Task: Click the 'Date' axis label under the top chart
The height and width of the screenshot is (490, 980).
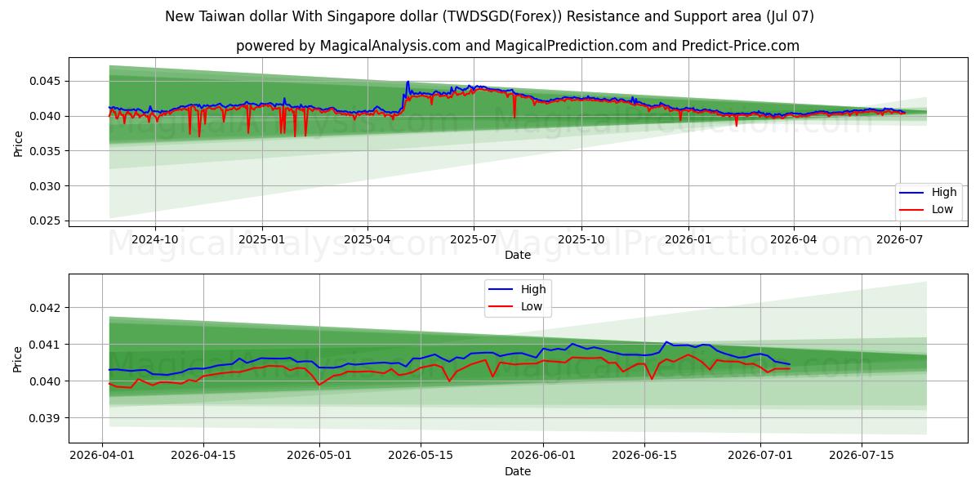Action: pos(518,255)
